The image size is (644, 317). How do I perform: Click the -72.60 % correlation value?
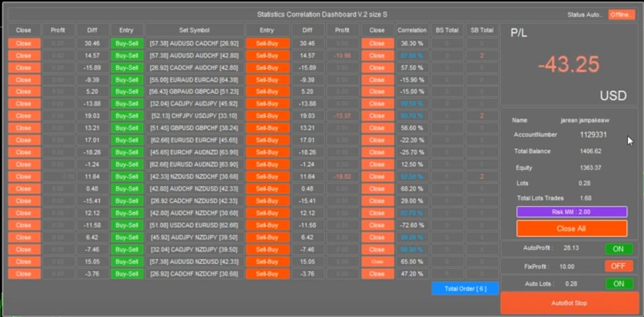coord(412,225)
